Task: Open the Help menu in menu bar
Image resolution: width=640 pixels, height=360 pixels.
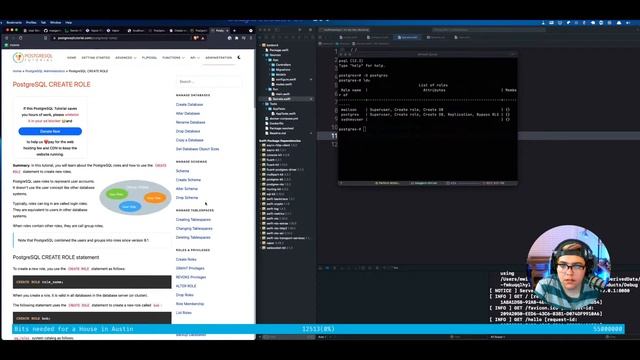Action: 69,23
